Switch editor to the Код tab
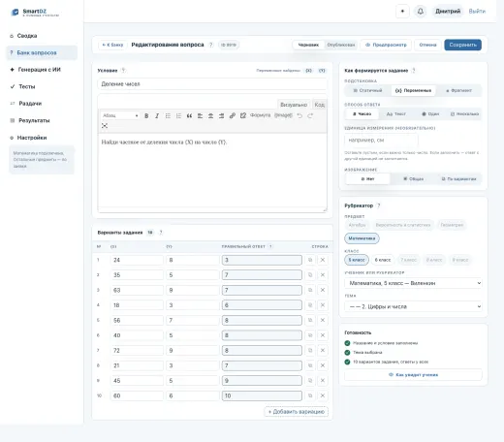The image size is (504, 442). point(319,105)
